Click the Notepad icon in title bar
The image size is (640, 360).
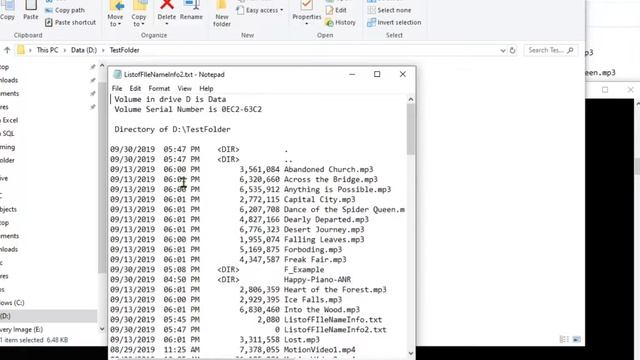point(117,74)
